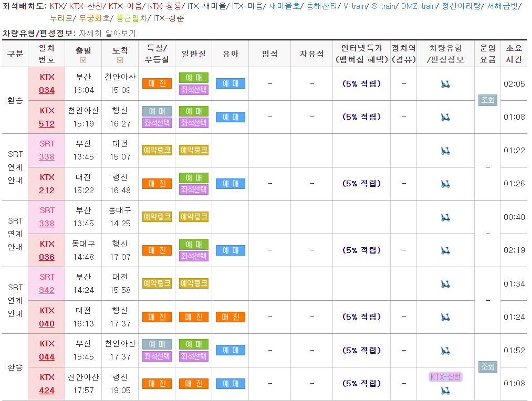The width and height of the screenshot is (532, 401).
Task: Open train number 036 link
Action: coord(47,257)
